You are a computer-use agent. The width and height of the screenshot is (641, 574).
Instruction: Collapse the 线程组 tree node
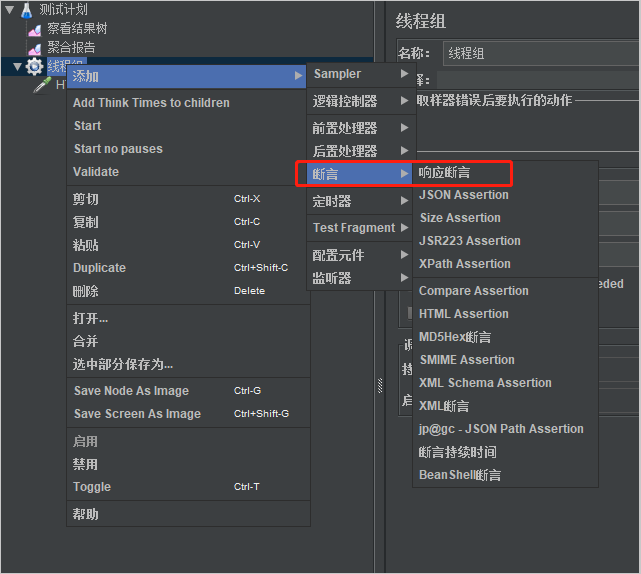(x=17, y=67)
